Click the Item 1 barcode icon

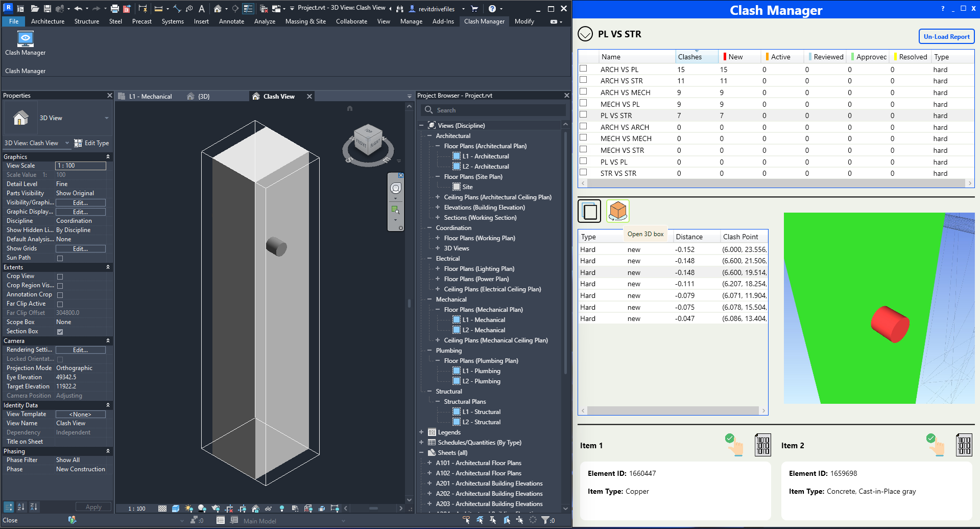tap(762, 445)
